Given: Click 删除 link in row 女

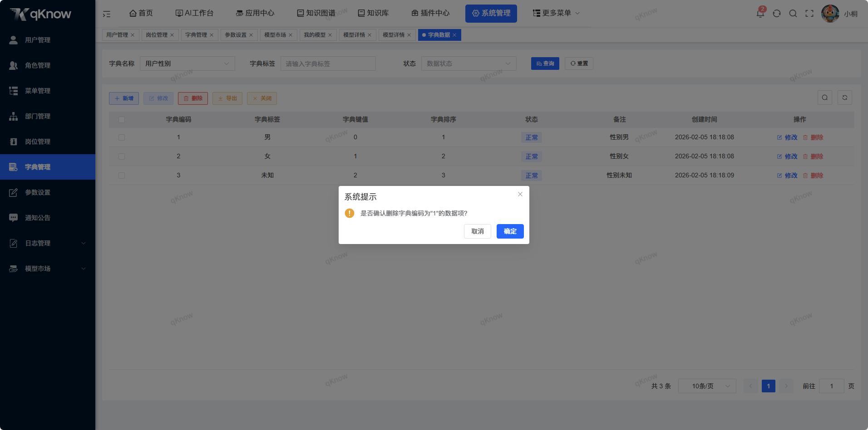Looking at the screenshot, I should point(813,156).
